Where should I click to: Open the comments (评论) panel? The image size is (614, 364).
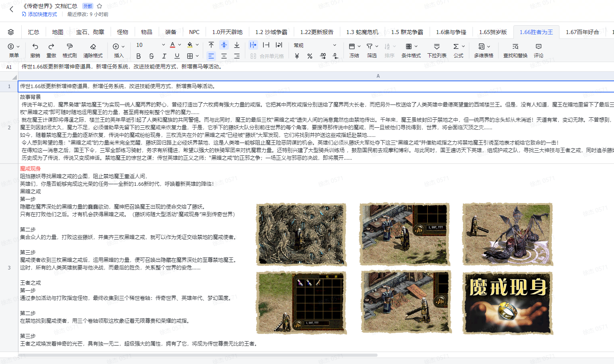click(539, 50)
